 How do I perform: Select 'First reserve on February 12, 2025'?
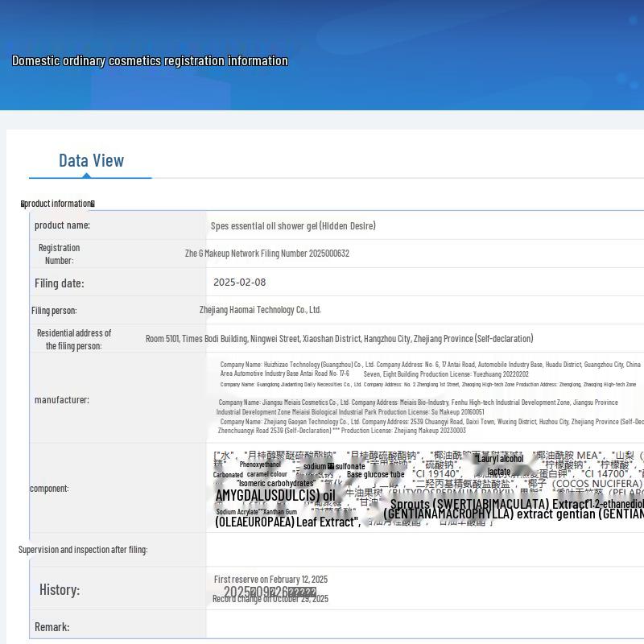pyautogui.click(x=270, y=580)
